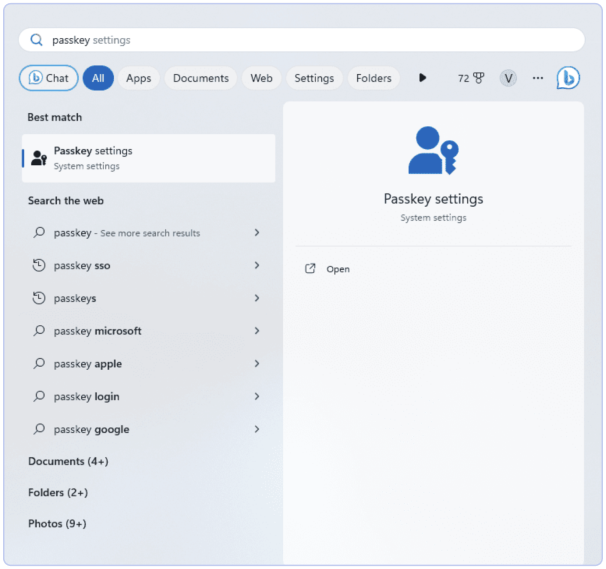Expand chevron for passkey sso
Image resolution: width=606 pixels, height=569 pixels.
257,265
